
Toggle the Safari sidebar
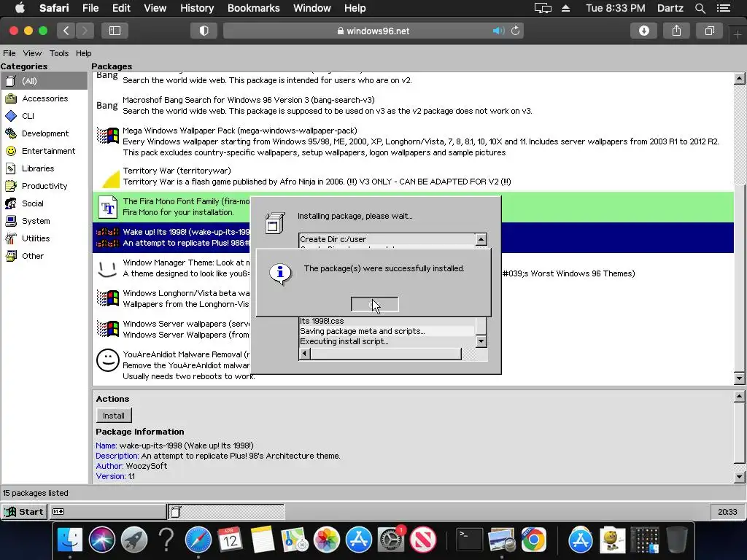(x=115, y=31)
